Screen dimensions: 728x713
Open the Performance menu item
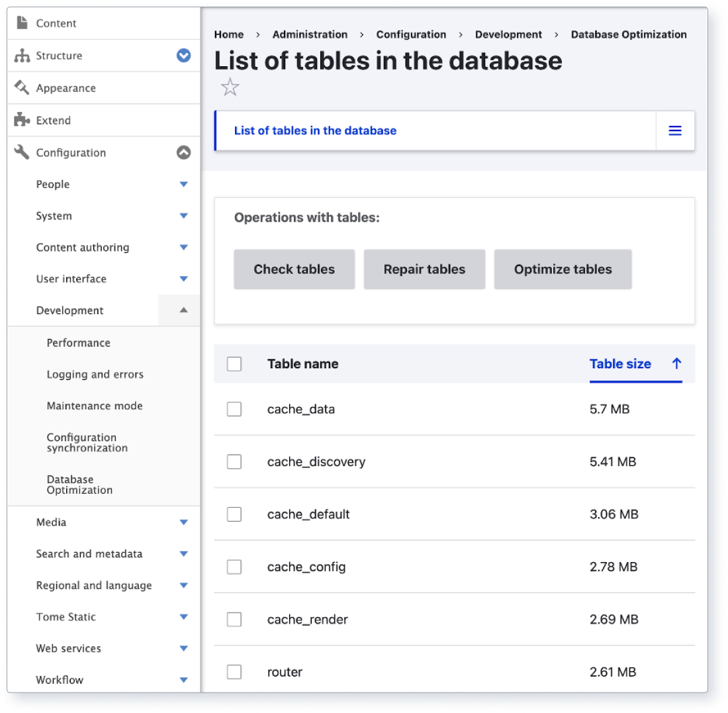pyautogui.click(x=79, y=343)
